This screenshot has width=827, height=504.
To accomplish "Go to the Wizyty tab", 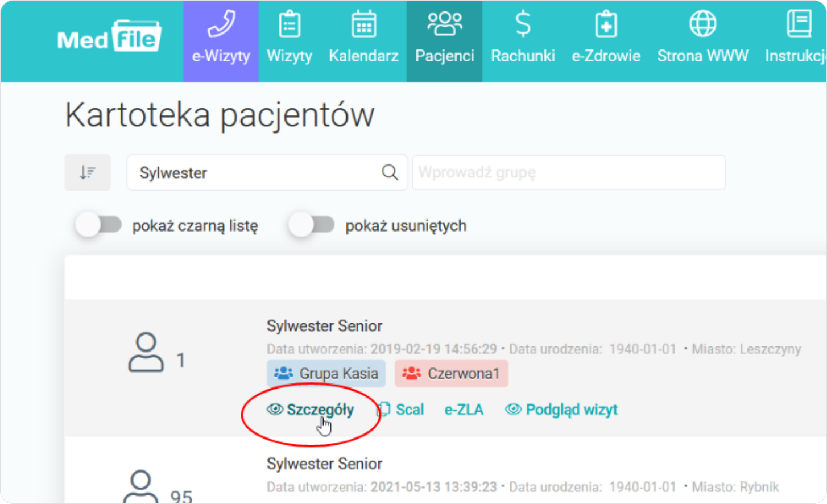I will pos(290,41).
